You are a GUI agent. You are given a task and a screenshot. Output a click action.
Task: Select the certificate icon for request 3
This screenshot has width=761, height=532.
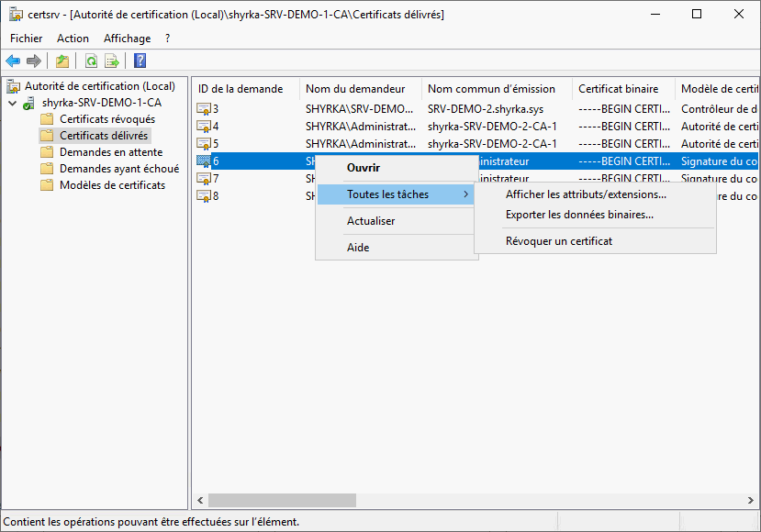click(204, 109)
